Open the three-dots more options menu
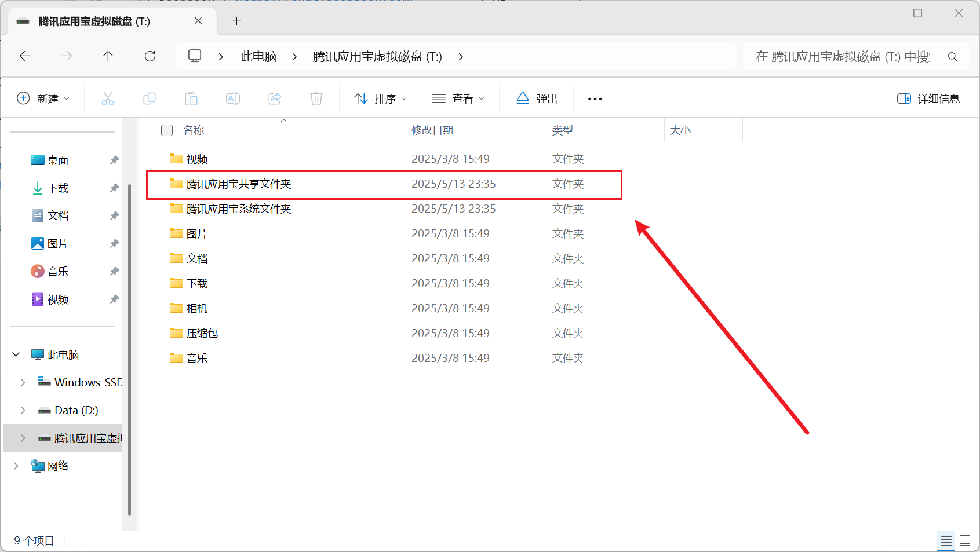The image size is (980, 552). [595, 99]
